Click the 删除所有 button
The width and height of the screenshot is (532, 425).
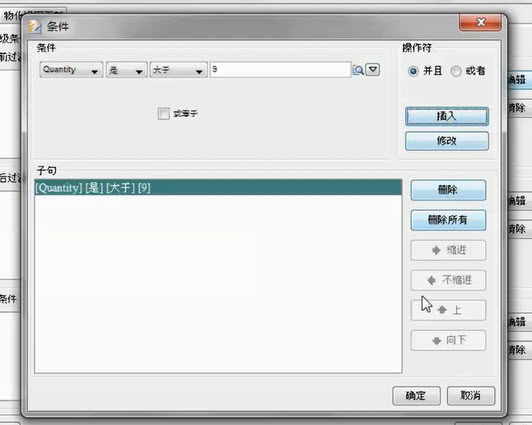(448, 220)
